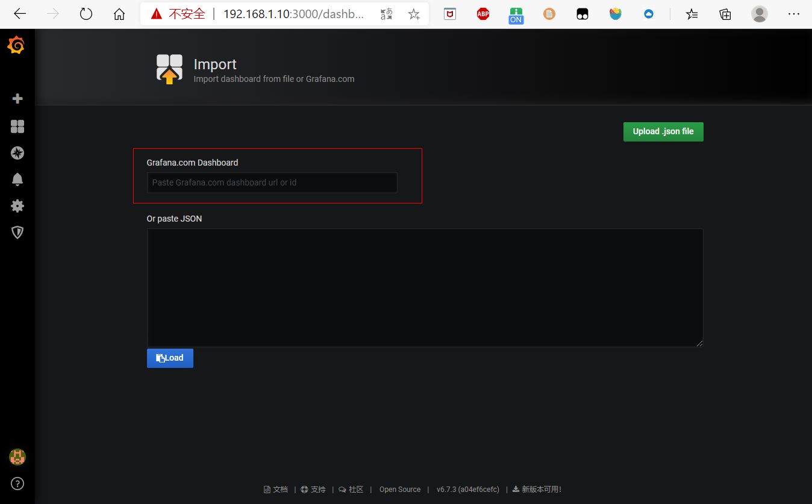
Task: Click the browser back arrow
Action: pyautogui.click(x=20, y=14)
